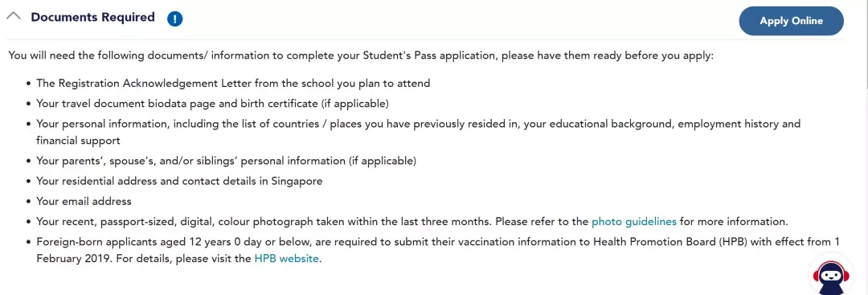This screenshot has height=295, width=868.
Task: Click the travel document biodata page line
Action: click(x=212, y=104)
